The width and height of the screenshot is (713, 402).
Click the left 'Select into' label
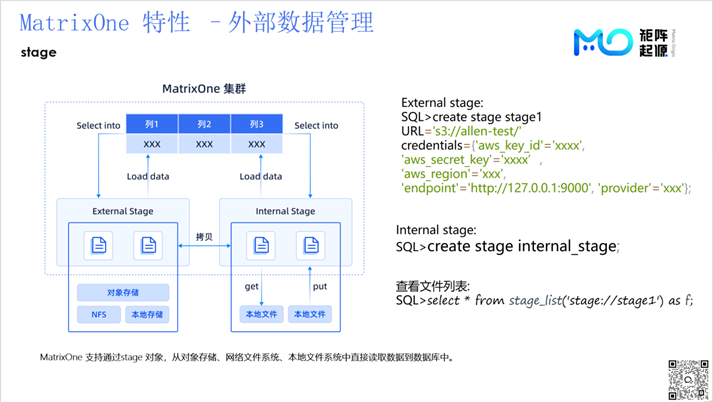pyautogui.click(x=98, y=126)
